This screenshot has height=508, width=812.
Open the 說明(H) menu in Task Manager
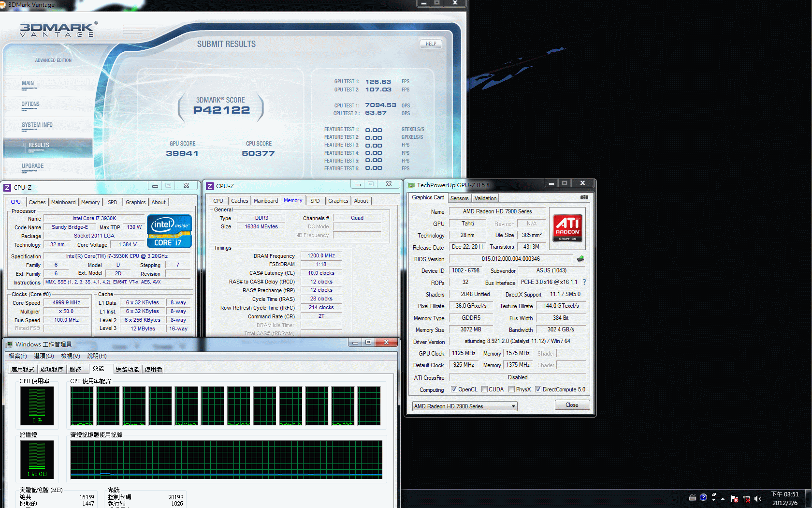click(97, 356)
